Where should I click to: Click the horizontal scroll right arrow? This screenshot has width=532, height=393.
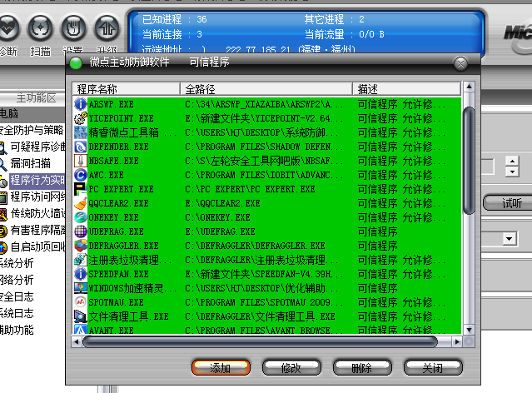[457, 341]
